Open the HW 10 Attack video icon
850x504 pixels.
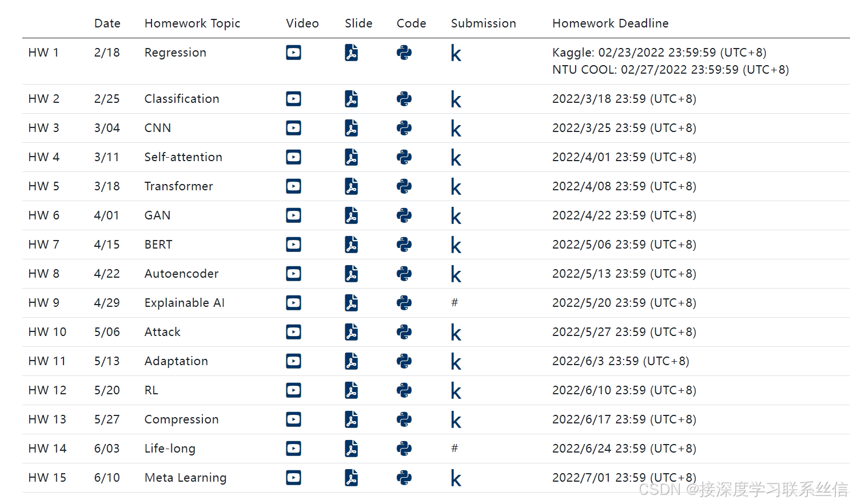(293, 332)
